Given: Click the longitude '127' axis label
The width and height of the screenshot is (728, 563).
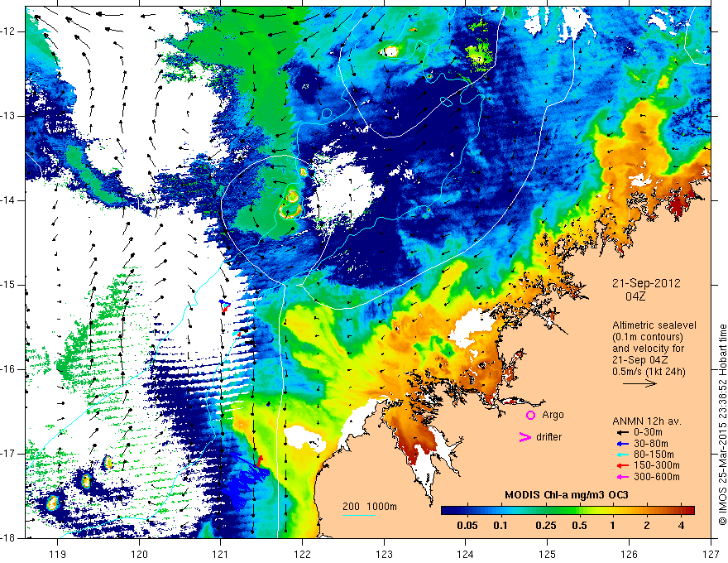Looking at the screenshot, I should point(711,554).
